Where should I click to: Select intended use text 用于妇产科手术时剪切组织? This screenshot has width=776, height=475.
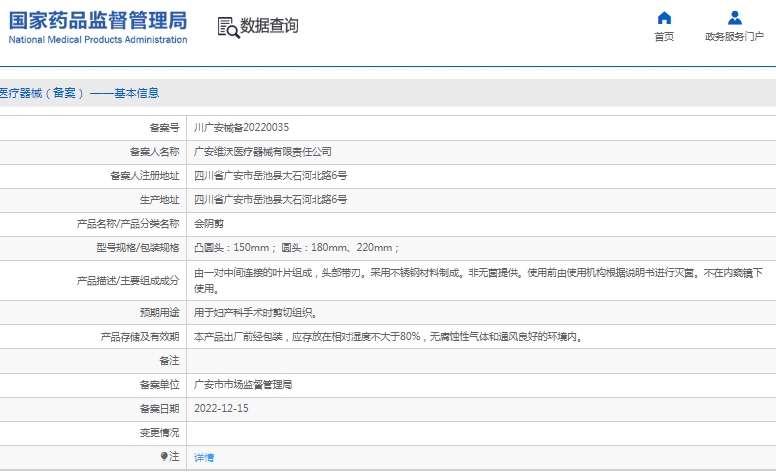point(255,313)
